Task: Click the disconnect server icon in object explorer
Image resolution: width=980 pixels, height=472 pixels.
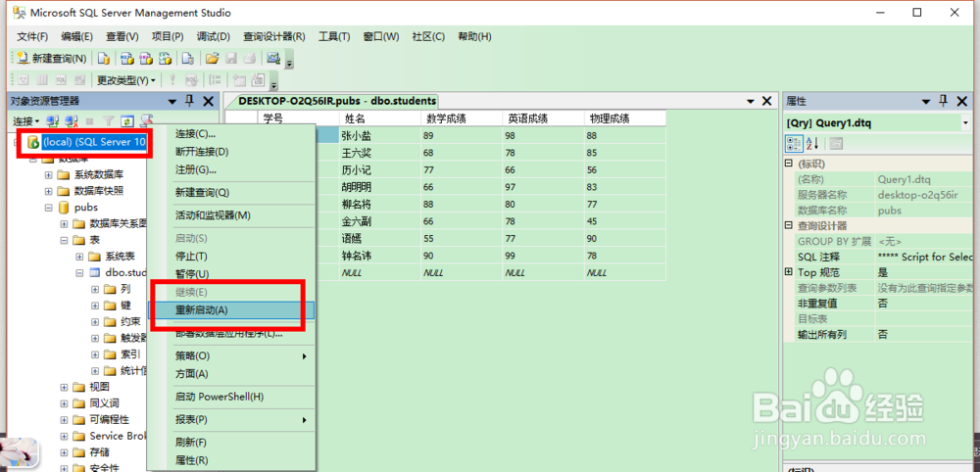Action: point(72,120)
